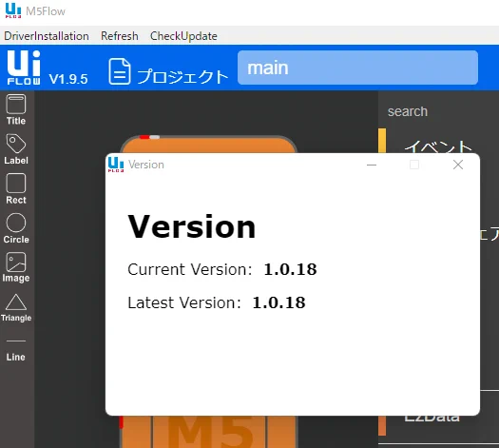Click the Latest Version number 1.0.18
The image size is (499, 448).
pos(278,302)
